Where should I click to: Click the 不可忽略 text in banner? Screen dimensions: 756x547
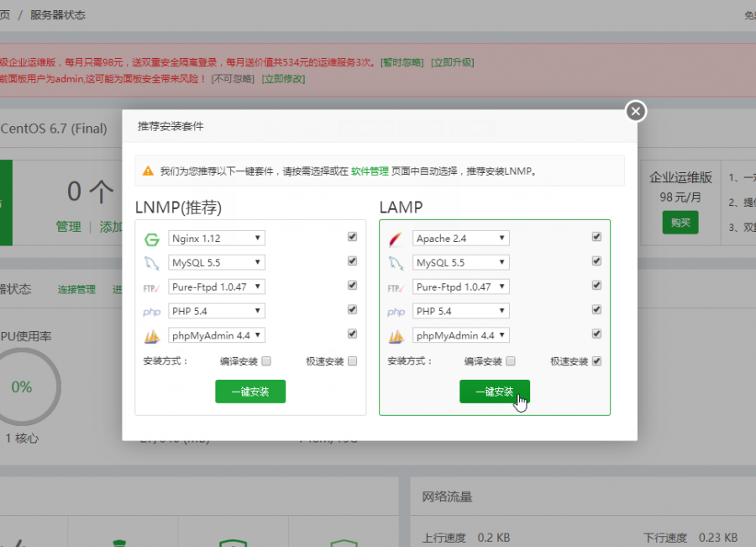click(233, 79)
